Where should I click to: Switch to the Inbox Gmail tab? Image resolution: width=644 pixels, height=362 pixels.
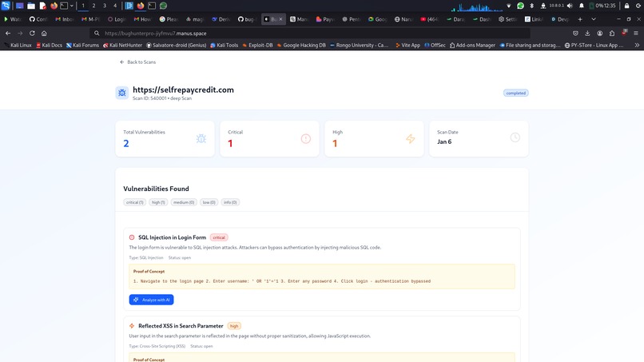[65, 19]
